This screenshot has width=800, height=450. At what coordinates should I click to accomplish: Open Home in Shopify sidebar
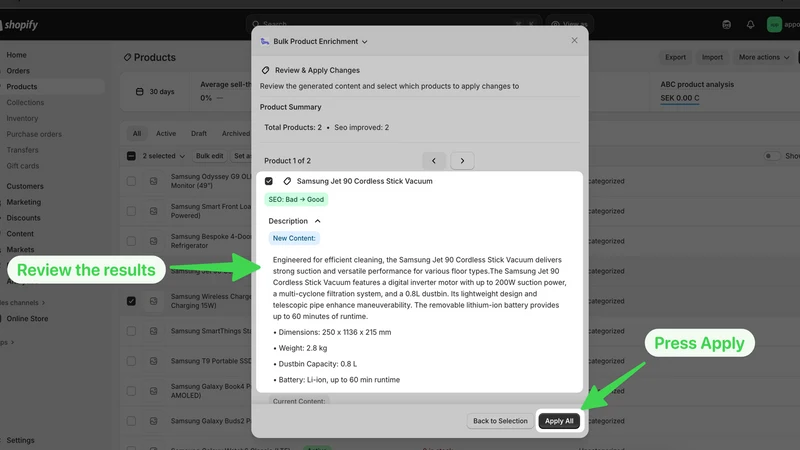point(16,55)
